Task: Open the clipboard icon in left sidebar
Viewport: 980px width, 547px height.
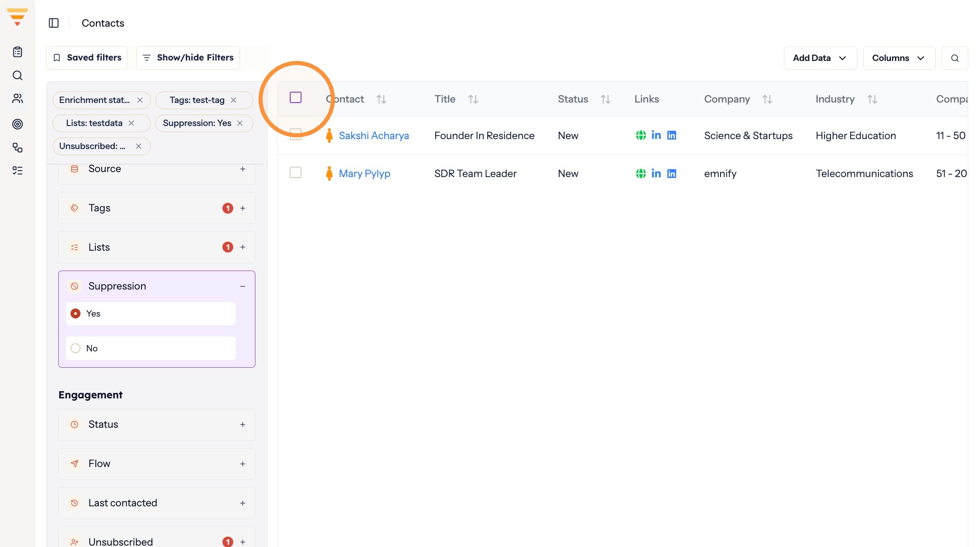Action: 18,52
